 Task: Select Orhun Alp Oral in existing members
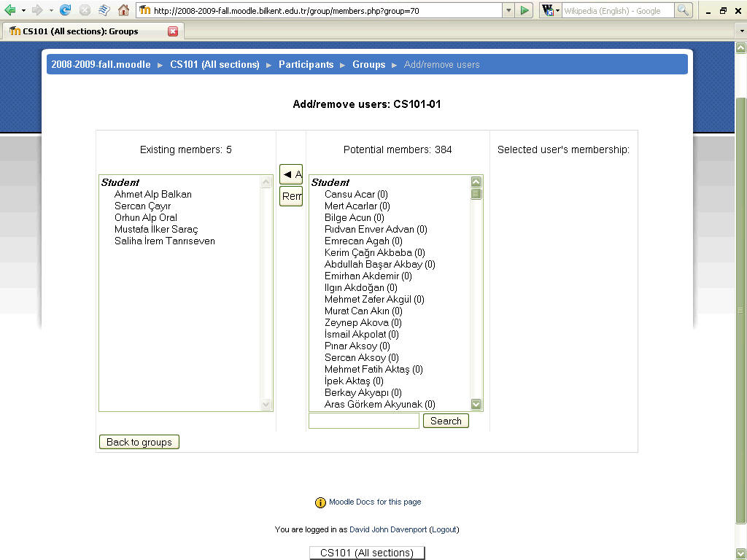point(146,217)
